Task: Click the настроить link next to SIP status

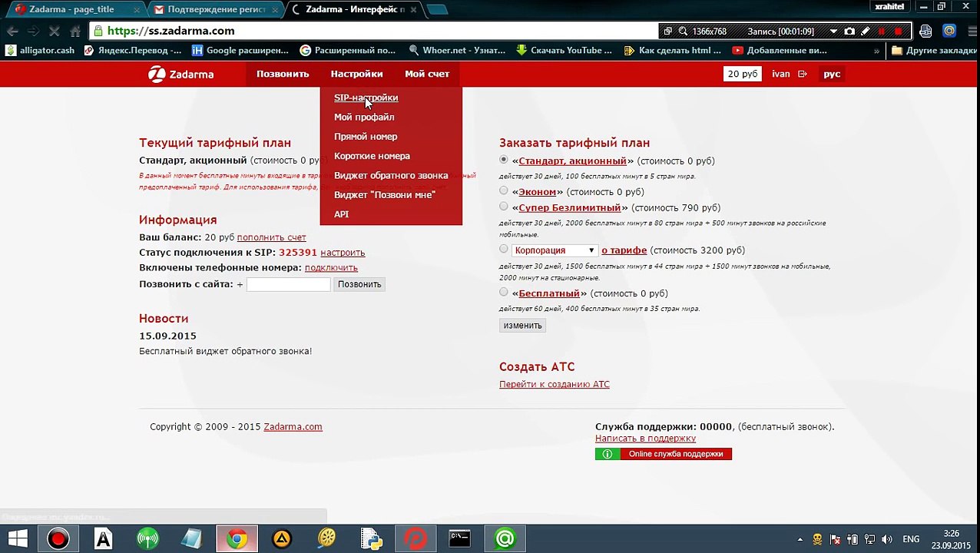Action: tap(343, 253)
